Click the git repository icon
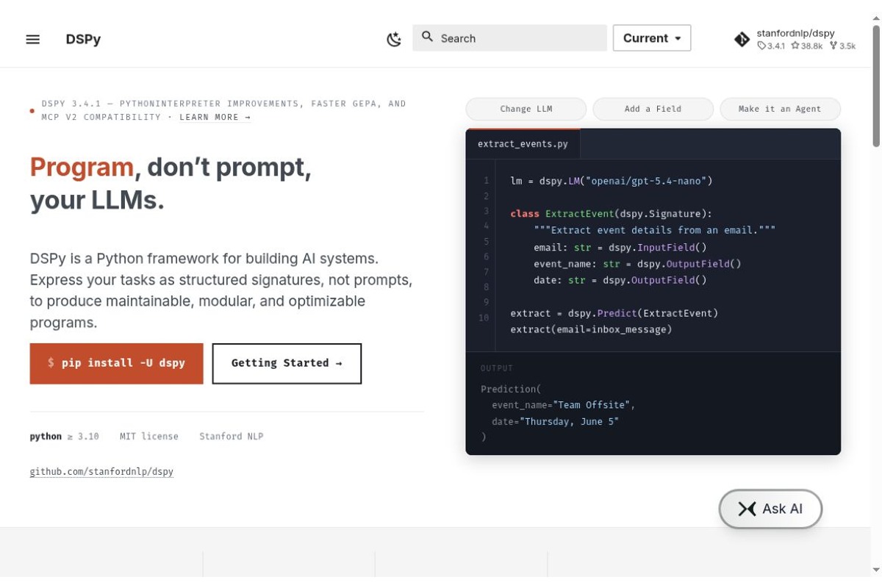The width and height of the screenshot is (882, 588). pos(742,40)
